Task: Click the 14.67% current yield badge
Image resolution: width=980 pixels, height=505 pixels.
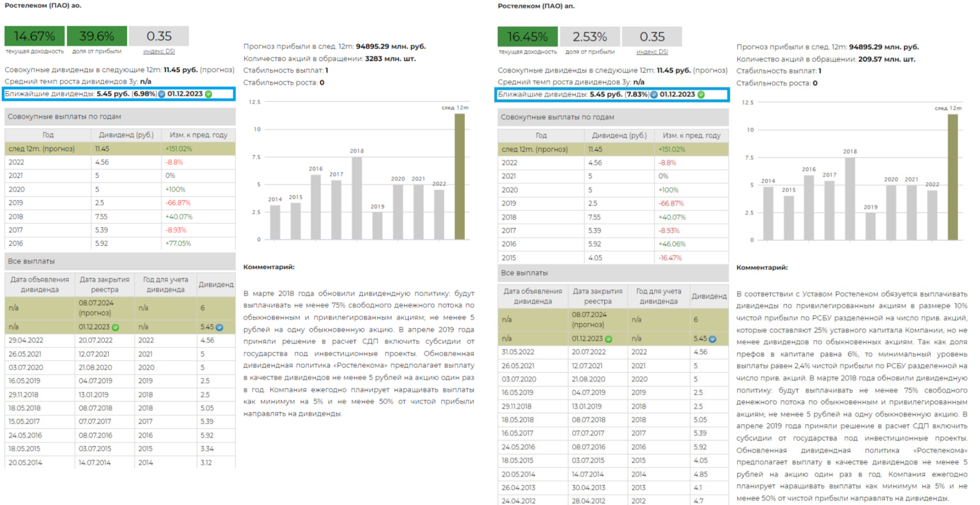Action: 34,36
